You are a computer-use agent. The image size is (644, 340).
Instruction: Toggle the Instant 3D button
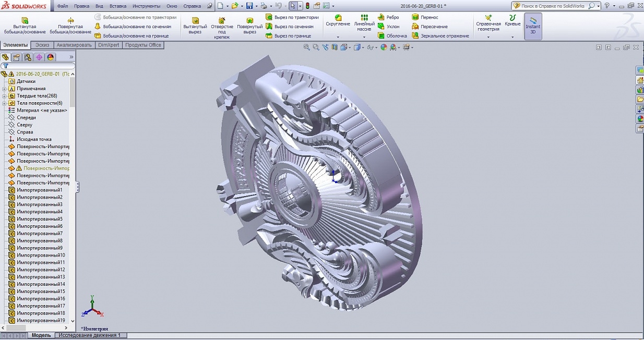point(533,26)
